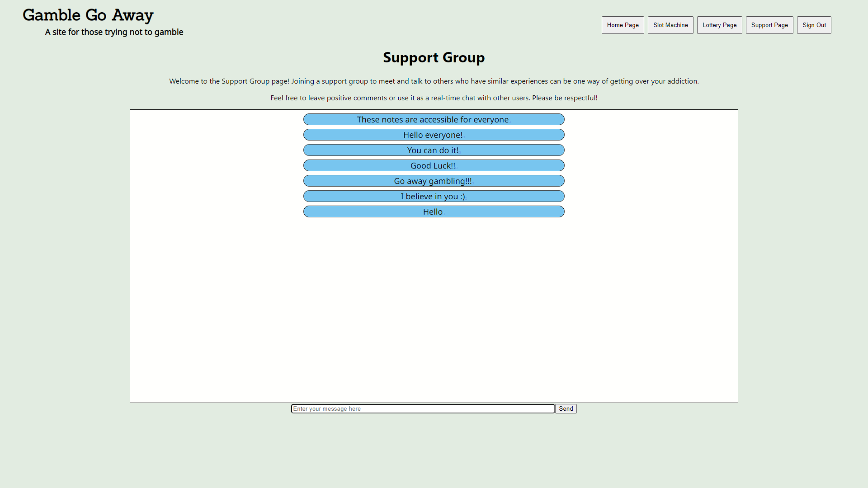Click the 'I believe in you :)' message

point(433,197)
